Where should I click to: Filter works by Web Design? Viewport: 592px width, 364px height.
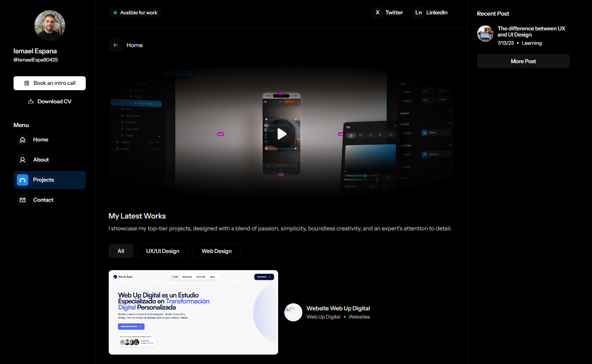[217, 251]
